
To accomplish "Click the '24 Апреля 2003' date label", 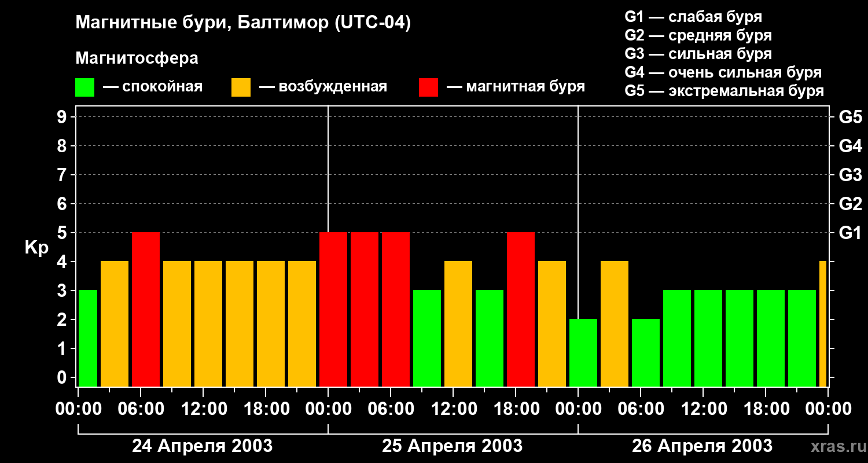I will point(203,446).
